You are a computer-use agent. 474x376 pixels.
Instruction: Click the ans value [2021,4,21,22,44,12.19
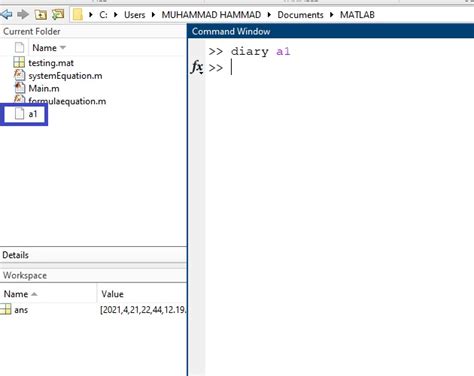(x=143, y=310)
